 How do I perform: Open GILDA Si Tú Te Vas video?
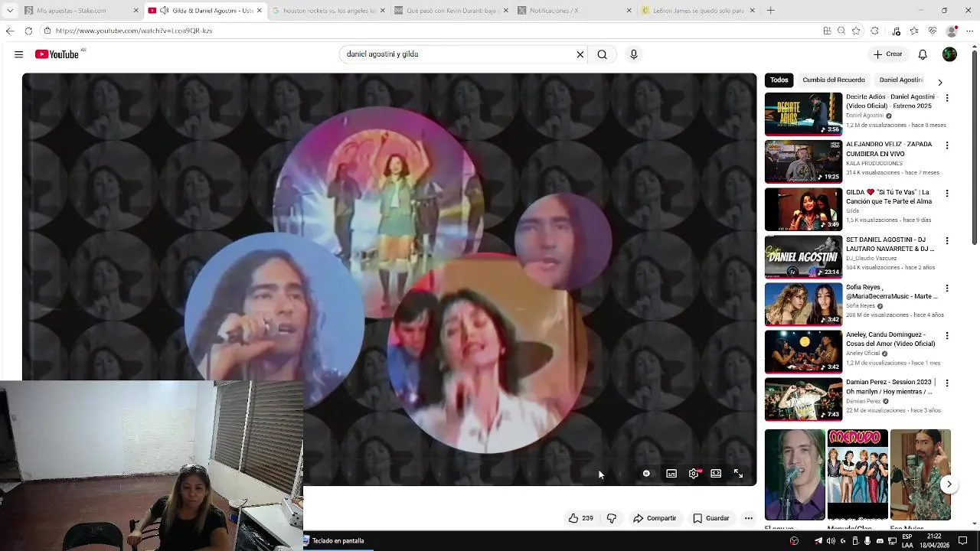tap(803, 209)
